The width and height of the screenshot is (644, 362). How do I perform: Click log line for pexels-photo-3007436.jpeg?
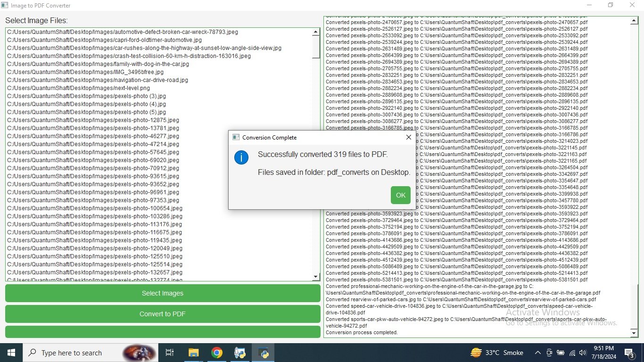457,115
